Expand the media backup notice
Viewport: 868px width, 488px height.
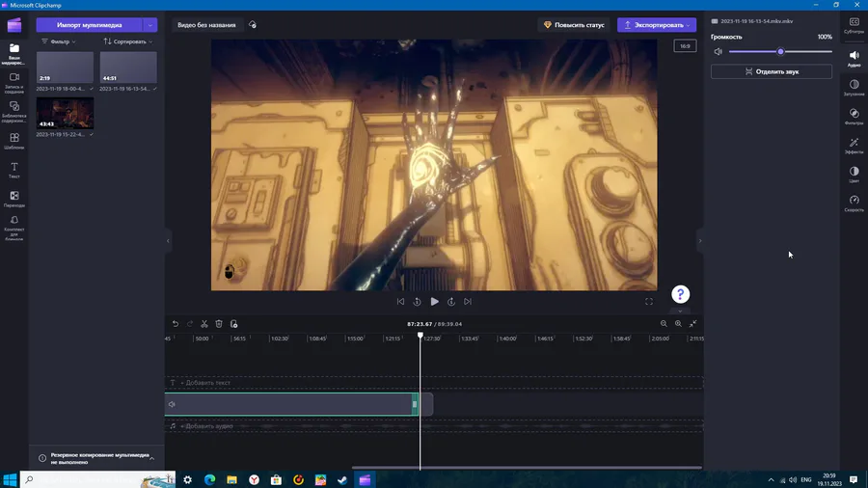[151, 458]
